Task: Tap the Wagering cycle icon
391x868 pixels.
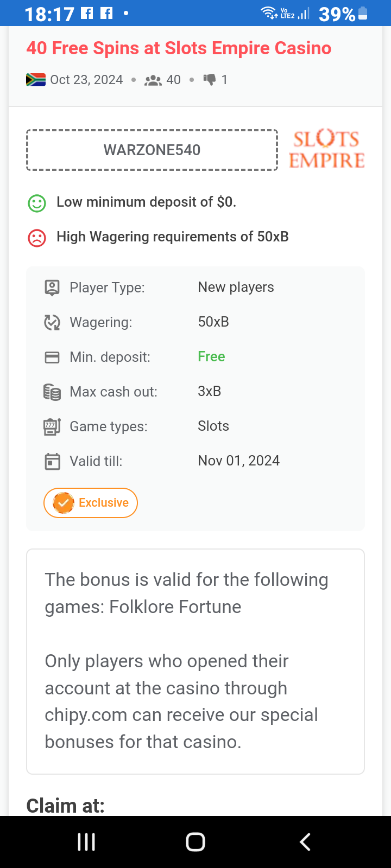Action: pos(52,322)
